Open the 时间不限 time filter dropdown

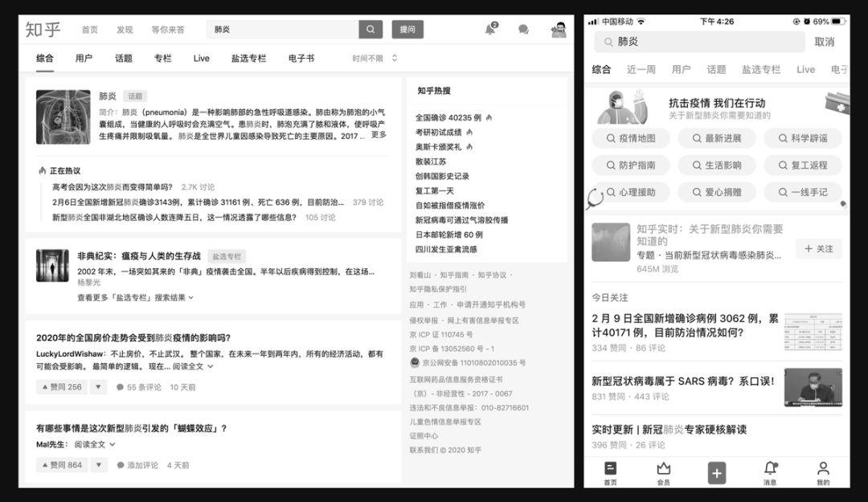pos(375,59)
